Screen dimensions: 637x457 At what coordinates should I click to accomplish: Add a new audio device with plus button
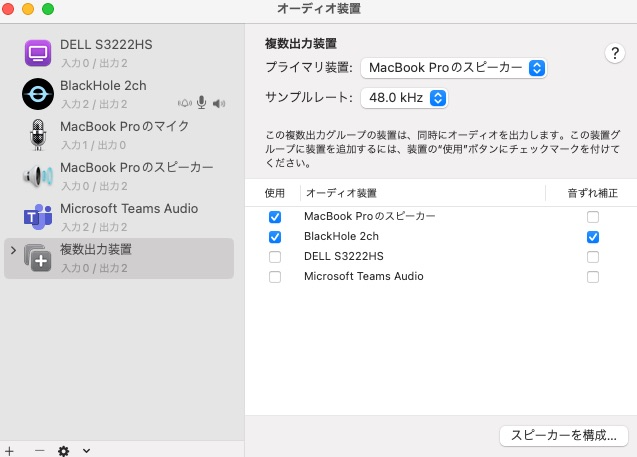click(9, 451)
